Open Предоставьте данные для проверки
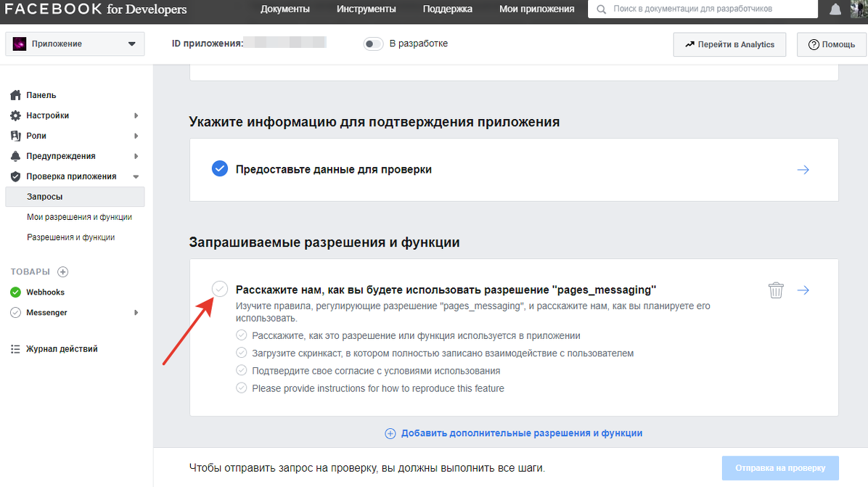The height and width of the screenshot is (487, 868). pyautogui.click(x=333, y=169)
